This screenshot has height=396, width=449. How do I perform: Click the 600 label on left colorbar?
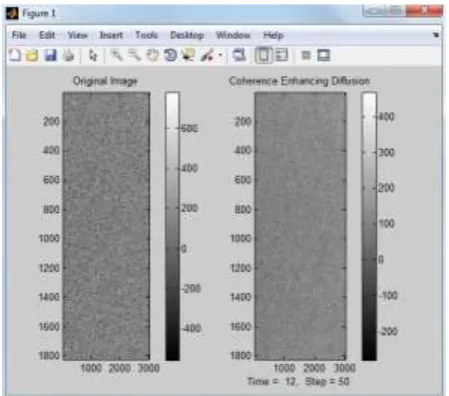pos(189,128)
